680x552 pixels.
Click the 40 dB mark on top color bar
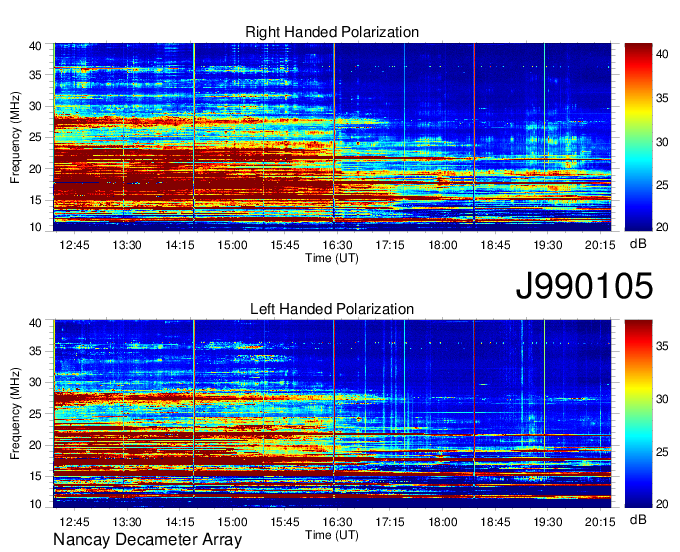(662, 54)
